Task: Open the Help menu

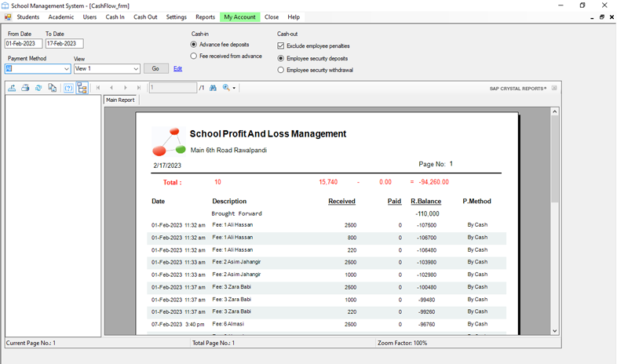Action: click(x=294, y=16)
